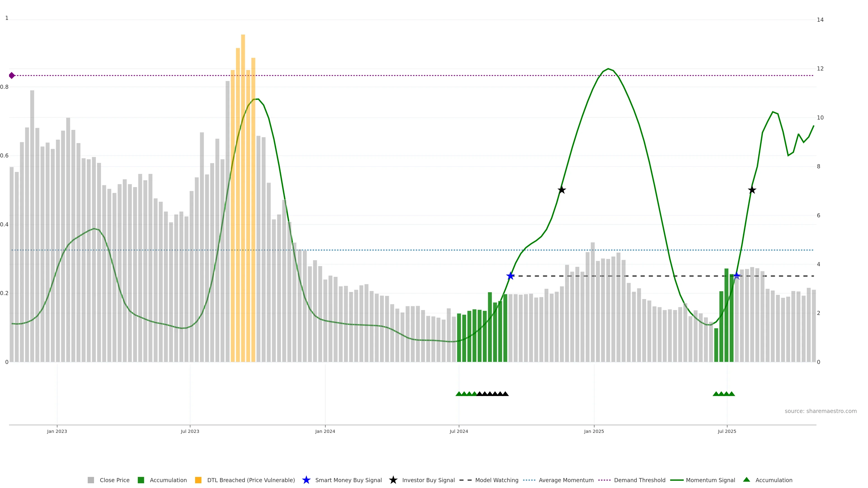
Task: Click the green triangle icon in legend
Action: click(x=746, y=480)
